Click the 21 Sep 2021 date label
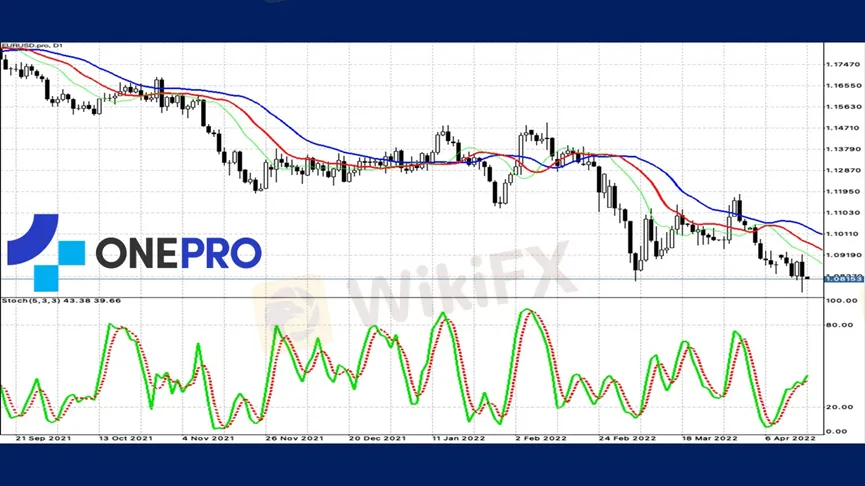Screen dimensions: 865x486 [43, 439]
